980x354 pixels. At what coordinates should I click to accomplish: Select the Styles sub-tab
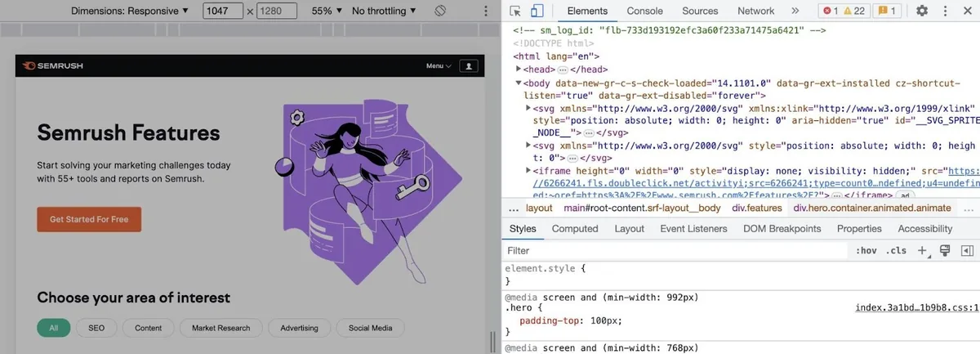coord(523,229)
